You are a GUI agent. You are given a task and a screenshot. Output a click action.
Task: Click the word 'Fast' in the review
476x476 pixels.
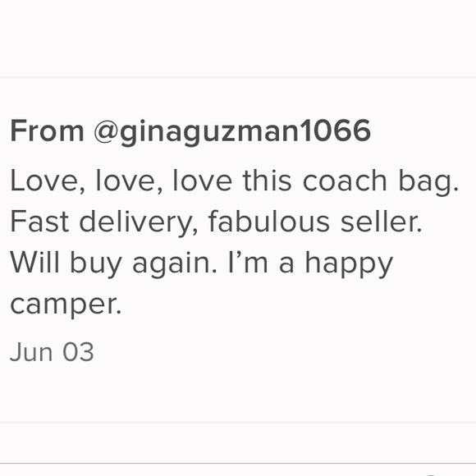[39, 222]
